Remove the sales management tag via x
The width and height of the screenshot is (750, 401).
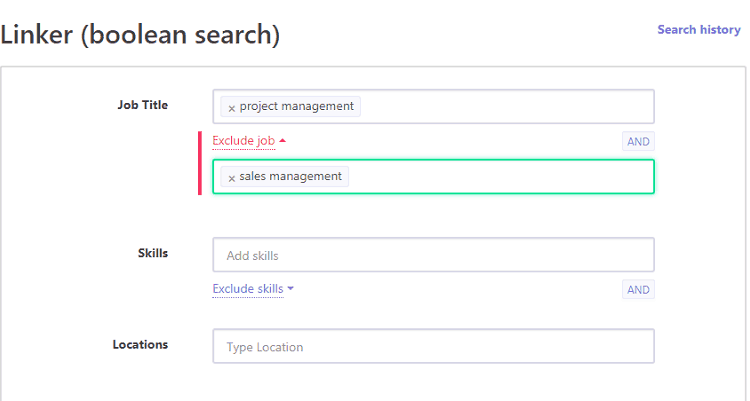pos(232,178)
